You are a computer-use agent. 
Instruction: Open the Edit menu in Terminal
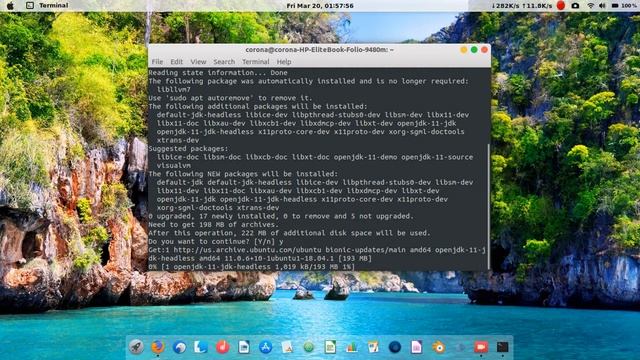[176, 62]
